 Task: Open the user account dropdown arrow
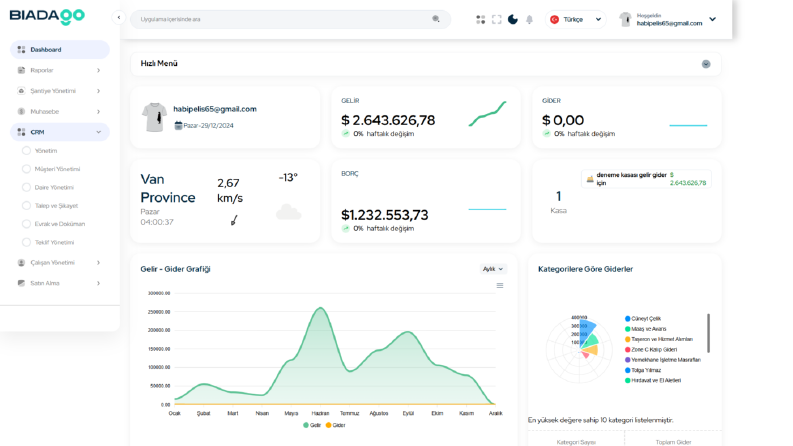tap(713, 19)
